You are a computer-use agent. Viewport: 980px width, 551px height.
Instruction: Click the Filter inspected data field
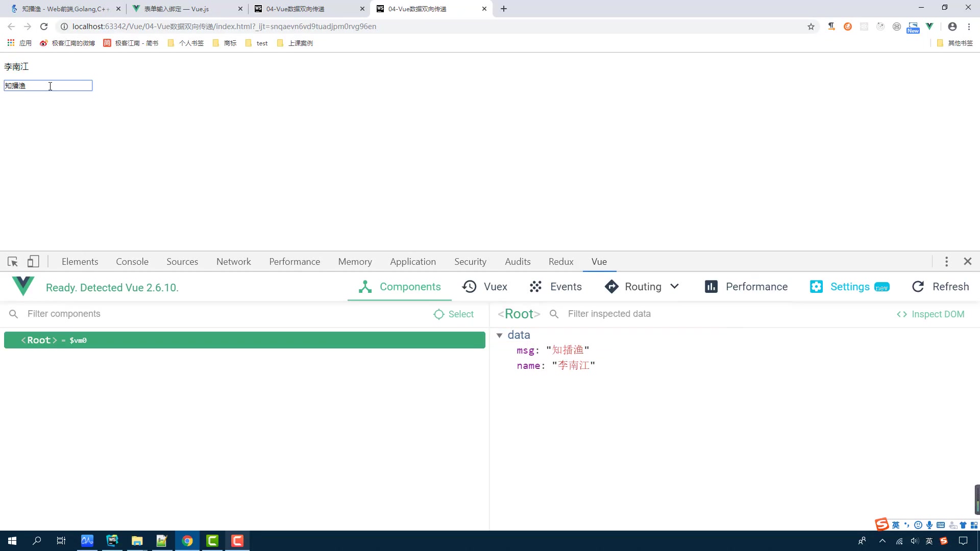609,314
